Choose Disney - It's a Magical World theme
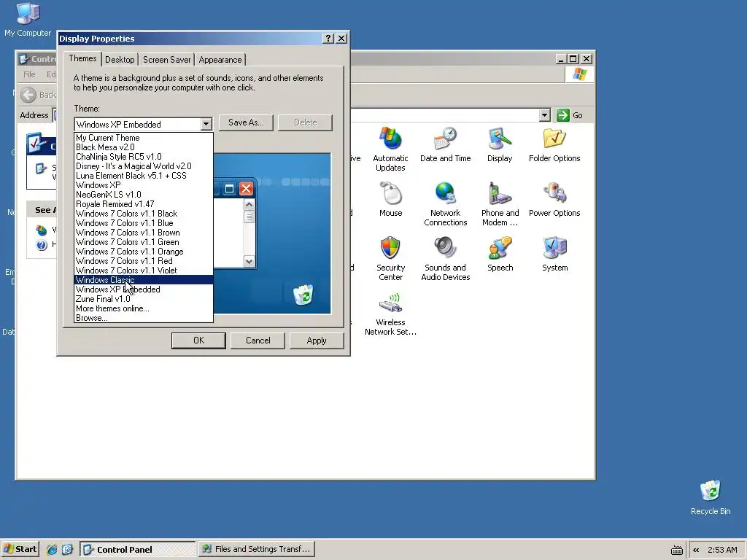This screenshot has height=560, width=747. click(144, 166)
